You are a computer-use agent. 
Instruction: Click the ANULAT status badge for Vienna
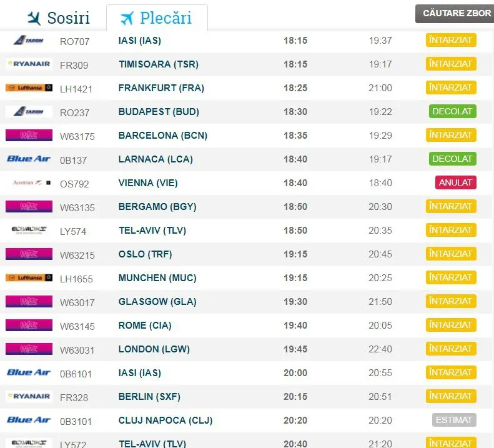click(455, 182)
